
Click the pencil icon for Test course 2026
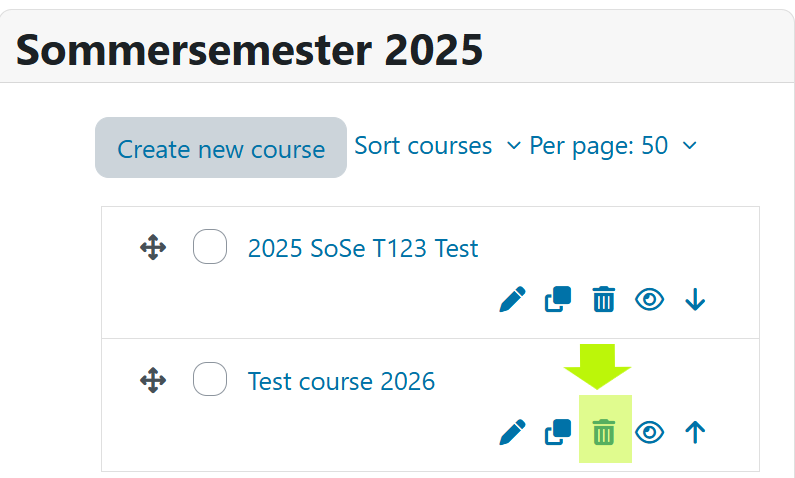coord(512,432)
